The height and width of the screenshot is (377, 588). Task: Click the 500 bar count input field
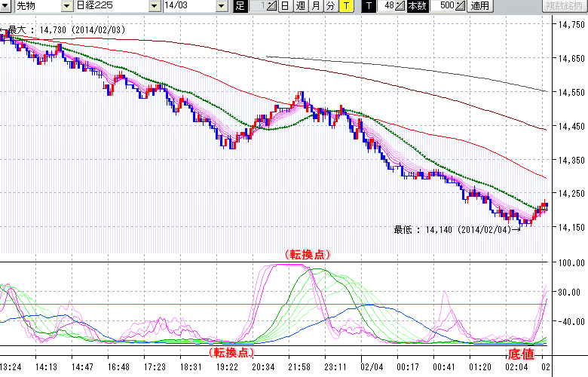(x=445, y=6)
